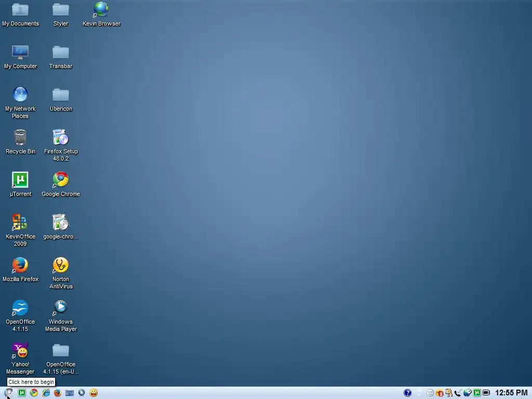
Task: Select the My Computer desktop icon
Action: click(20, 52)
